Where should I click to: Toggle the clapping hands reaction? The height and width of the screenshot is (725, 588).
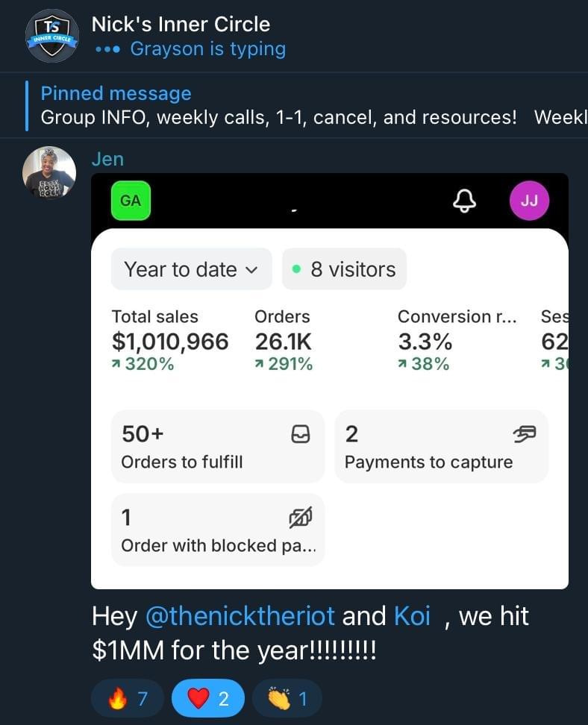tap(287, 699)
